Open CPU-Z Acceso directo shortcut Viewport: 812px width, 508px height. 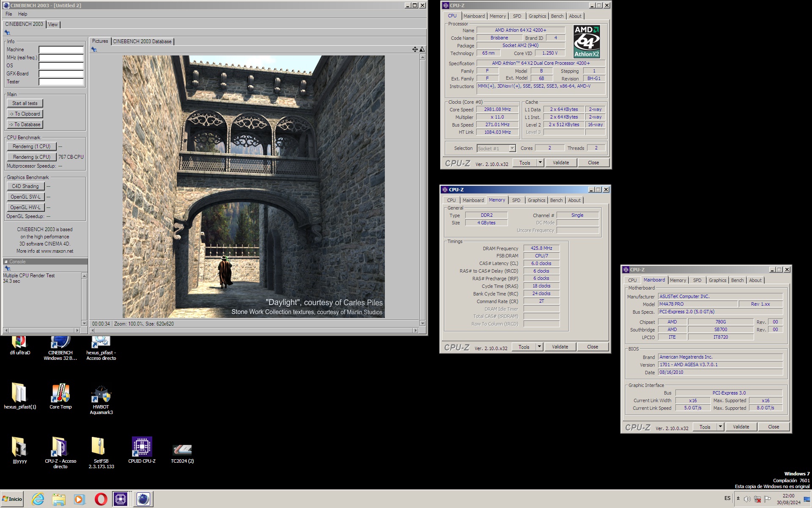[x=60, y=453]
